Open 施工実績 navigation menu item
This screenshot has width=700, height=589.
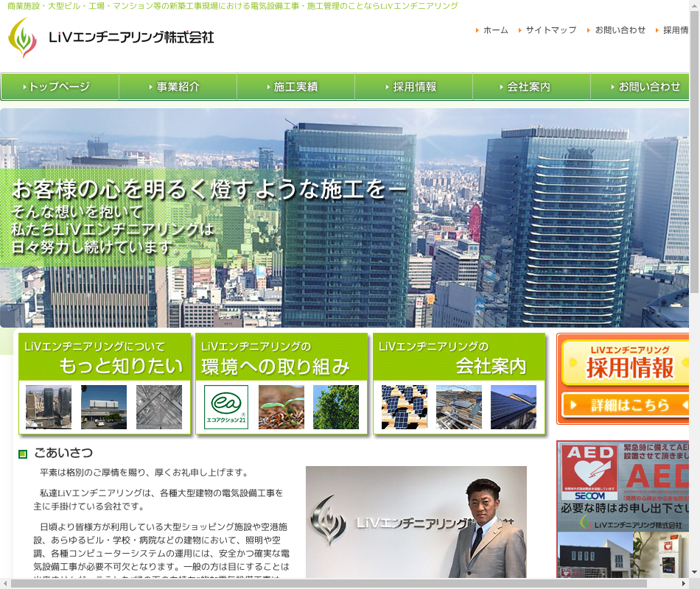coord(295,87)
